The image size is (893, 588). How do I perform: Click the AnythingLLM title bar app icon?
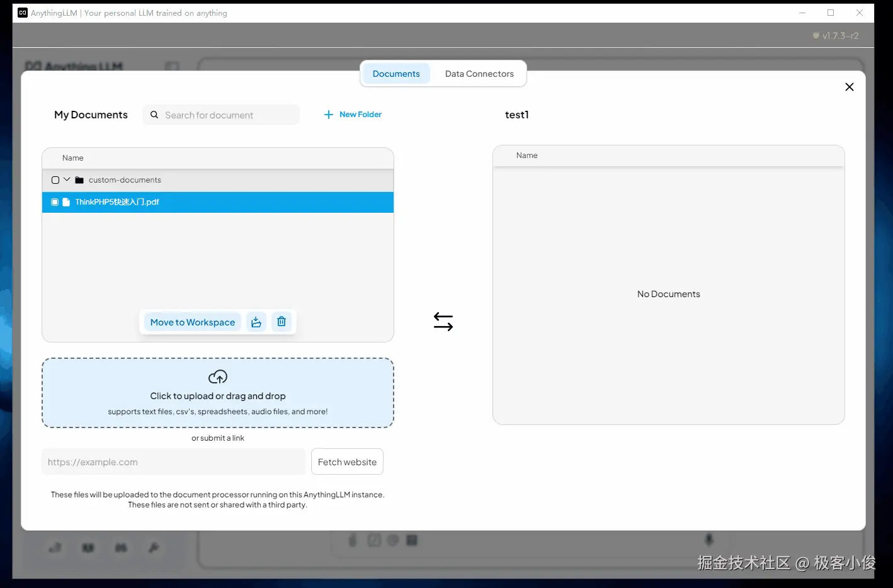23,13
